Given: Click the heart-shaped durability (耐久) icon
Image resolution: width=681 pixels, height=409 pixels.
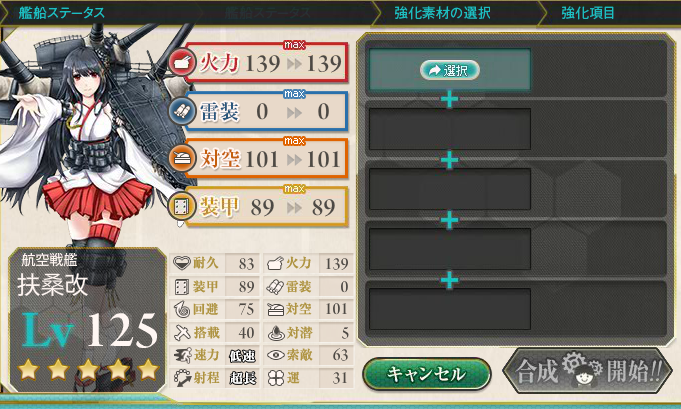Looking at the screenshot, I should (x=181, y=263).
